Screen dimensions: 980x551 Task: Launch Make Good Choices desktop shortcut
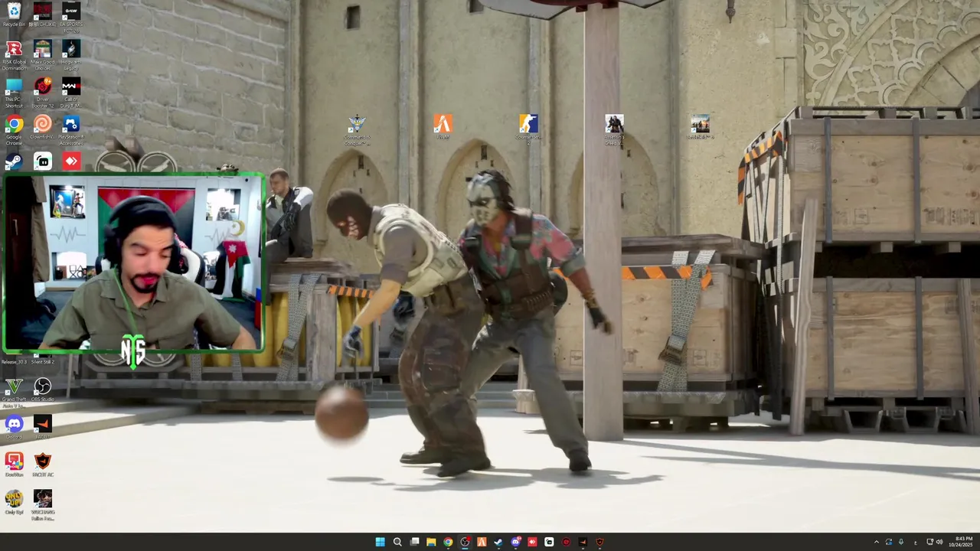pos(43,54)
